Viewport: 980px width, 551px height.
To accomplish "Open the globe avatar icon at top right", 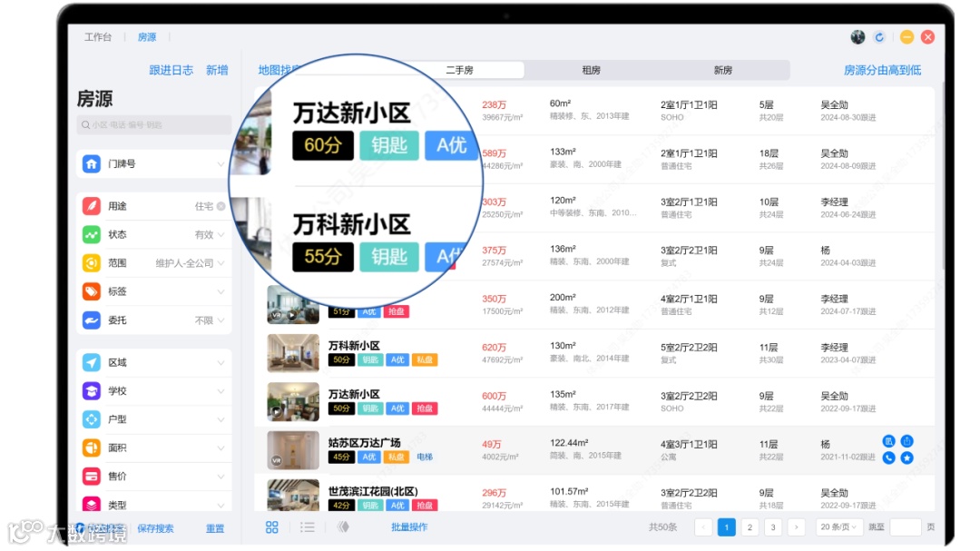I will click(857, 37).
